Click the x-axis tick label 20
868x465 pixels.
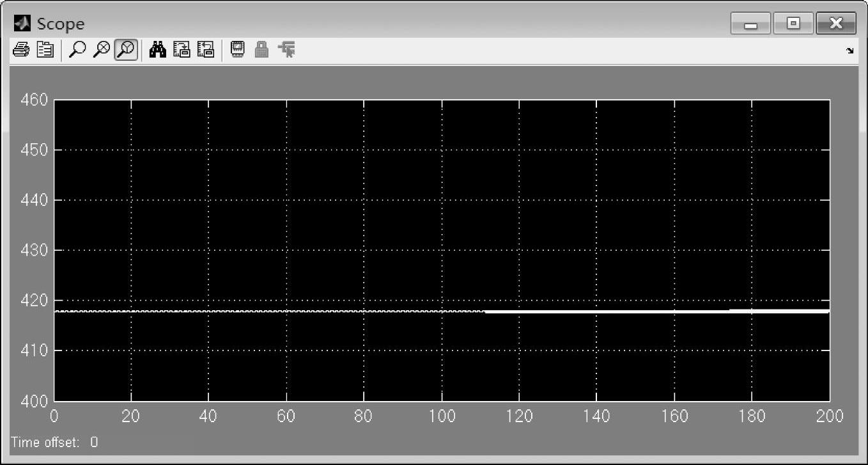(131, 417)
